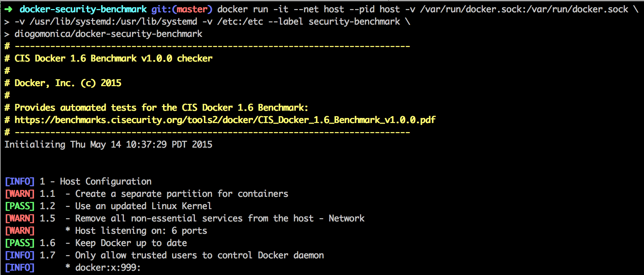The width and height of the screenshot is (644, 275).
Task: Click the git:(master) branch indicator
Action: [182, 9]
